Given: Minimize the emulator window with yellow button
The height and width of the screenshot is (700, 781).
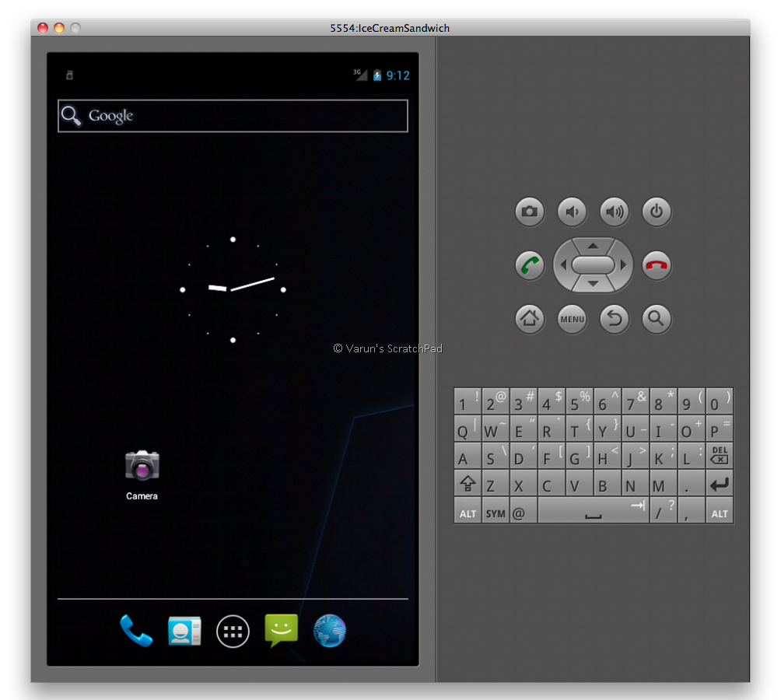Looking at the screenshot, I should [x=59, y=28].
